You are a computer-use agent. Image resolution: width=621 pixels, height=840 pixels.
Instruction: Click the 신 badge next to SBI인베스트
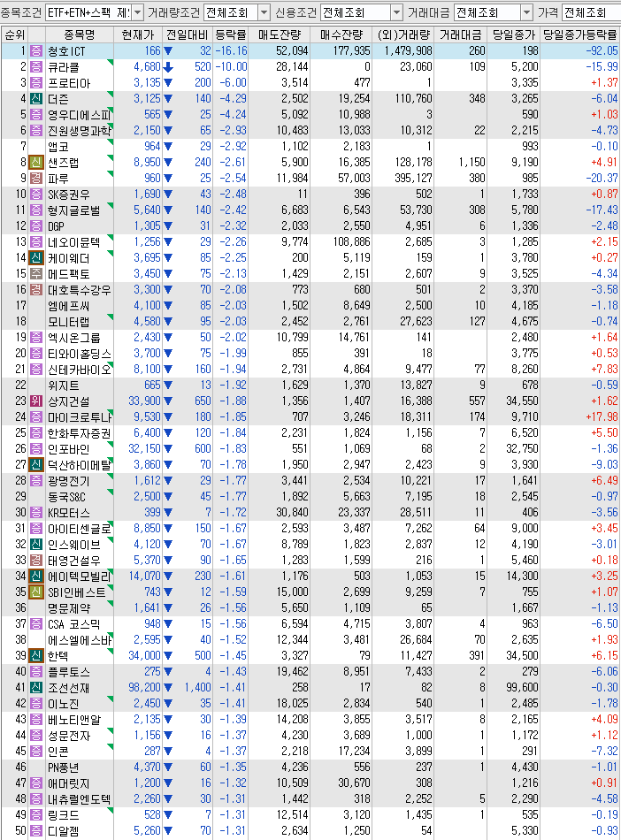click(36, 592)
